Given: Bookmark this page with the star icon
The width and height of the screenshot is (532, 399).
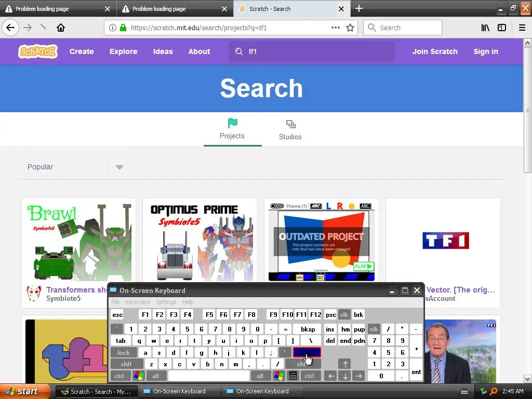Looking at the screenshot, I should 350,28.
